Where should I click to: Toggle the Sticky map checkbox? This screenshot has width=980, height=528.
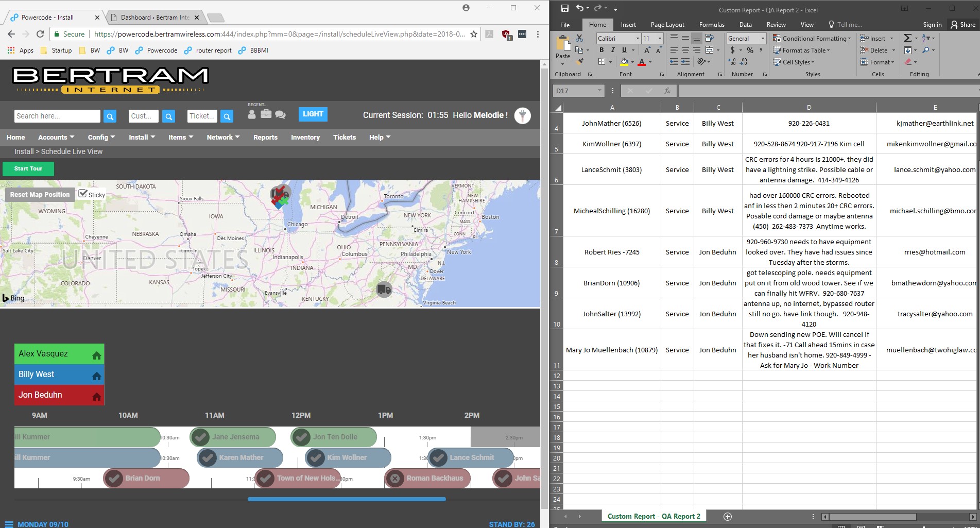pyautogui.click(x=83, y=194)
